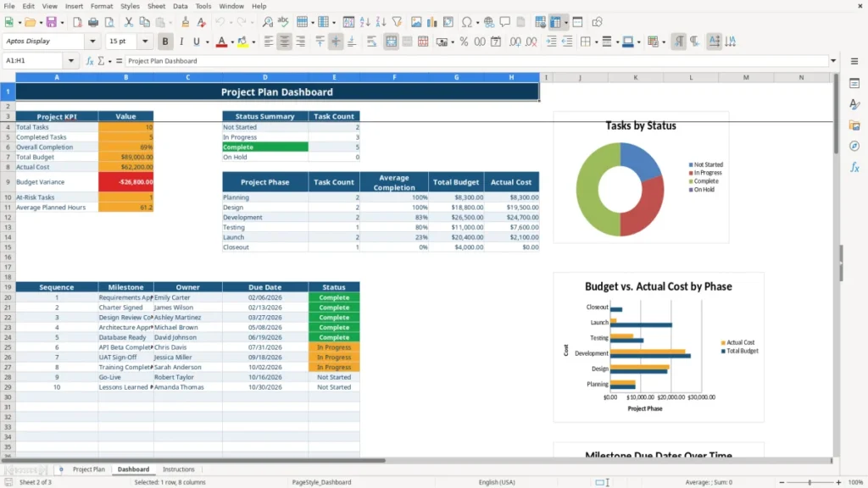This screenshot has height=488, width=868.
Task: Toggle Freeze Rows and Columns
Action: pyautogui.click(x=556, y=22)
